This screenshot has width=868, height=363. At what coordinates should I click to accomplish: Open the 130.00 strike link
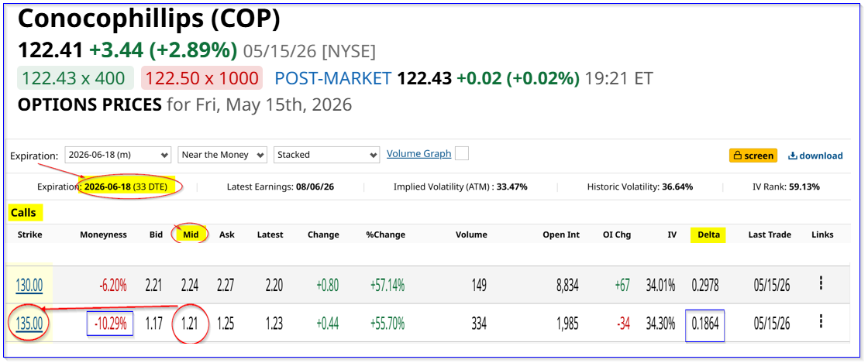click(29, 286)
